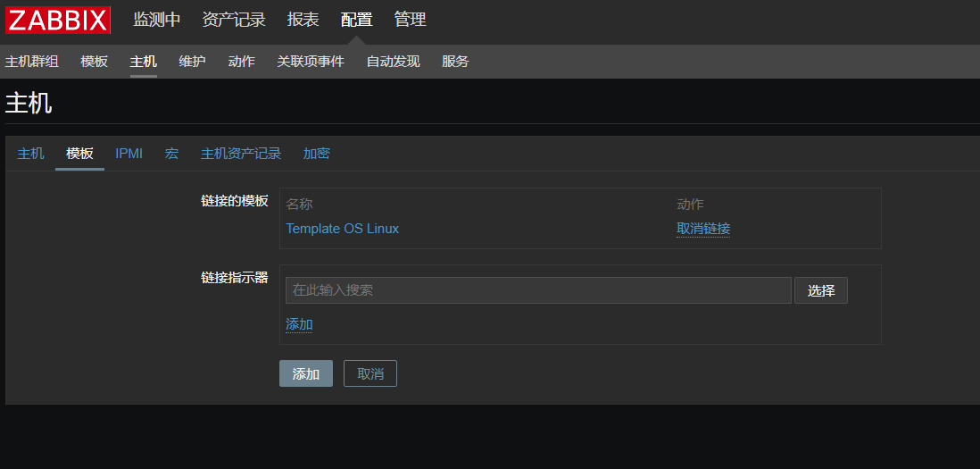Open 关联项事件 submenu

click(x=311, y=62)
